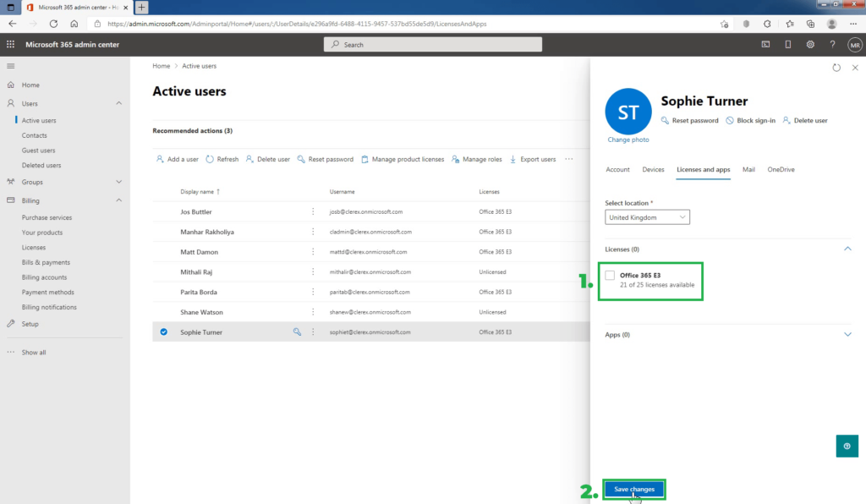Click the admin center Search box
Viewport: 866px width, 504px height.
point(432,45)
